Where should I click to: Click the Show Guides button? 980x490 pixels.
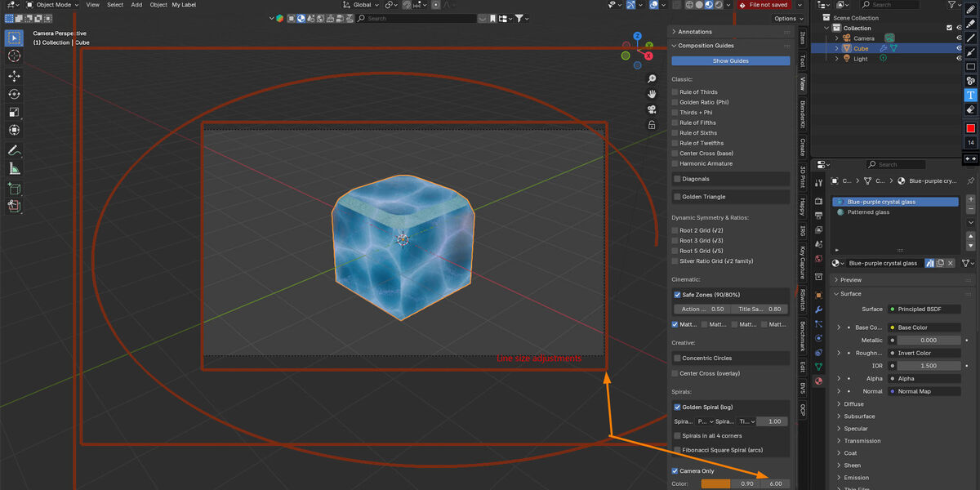click(731, 61)
